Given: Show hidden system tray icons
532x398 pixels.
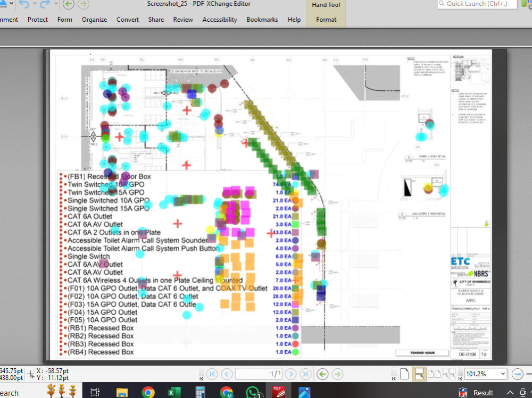Looking at the screenshot, I should [510, 393].
